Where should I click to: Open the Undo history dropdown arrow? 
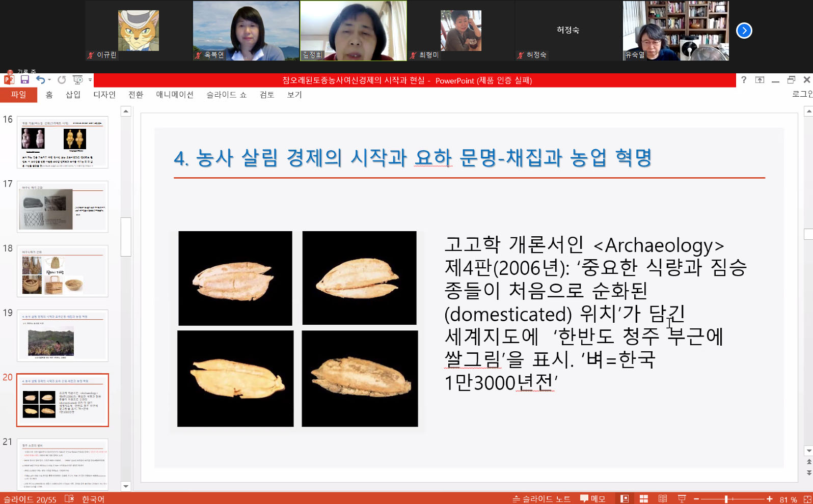point(49,80)
